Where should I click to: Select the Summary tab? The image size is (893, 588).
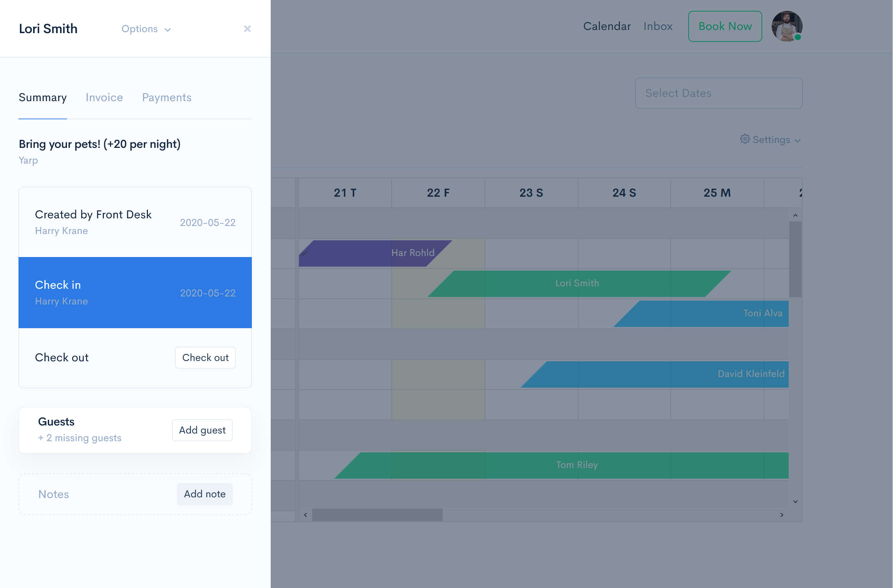(x=43, y=97)
